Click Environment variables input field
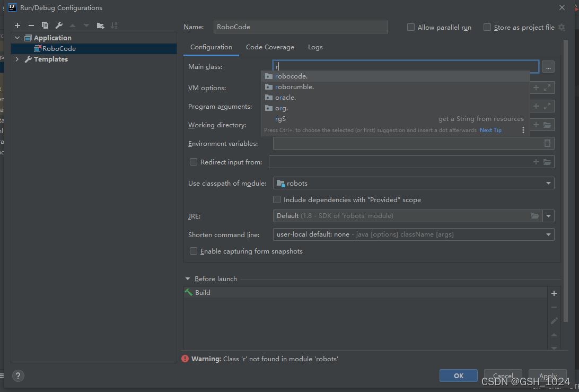The width and height of the screenshot is (579, 392). [x=414, y=143]
